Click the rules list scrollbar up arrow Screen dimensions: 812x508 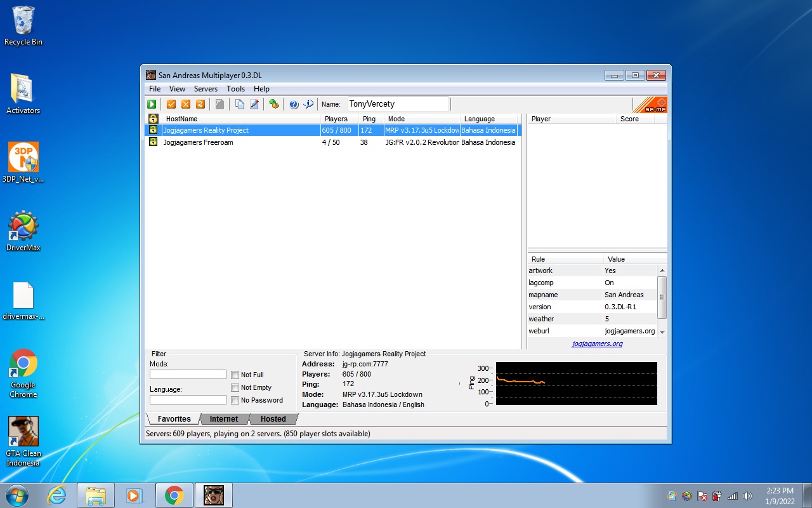(x=662, y=271)
